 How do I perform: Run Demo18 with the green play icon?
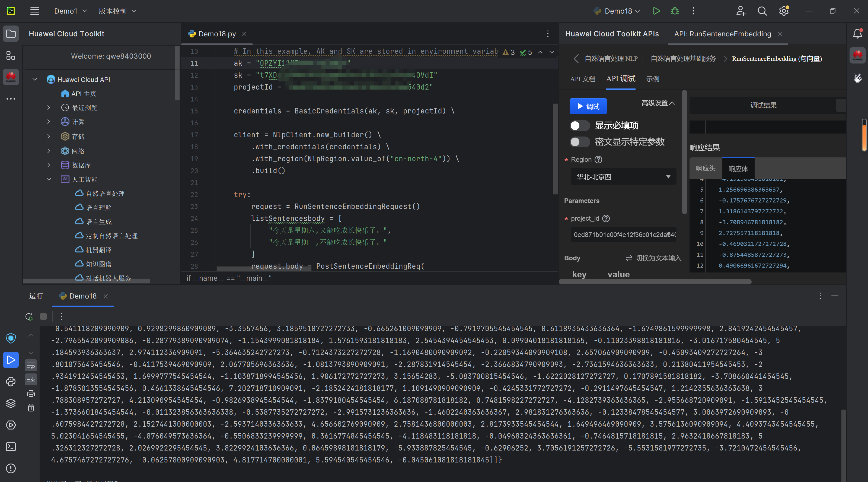pyautogui.click(x=656, y=11)
